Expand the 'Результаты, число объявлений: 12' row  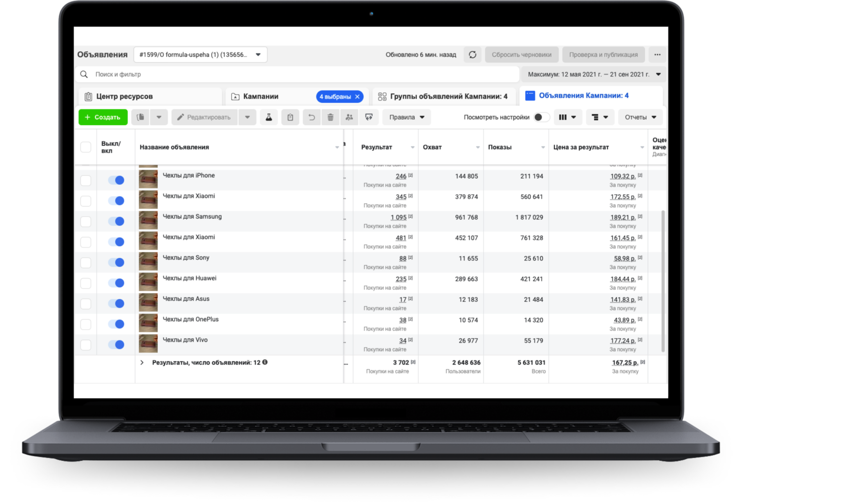[x=142, y=362]
